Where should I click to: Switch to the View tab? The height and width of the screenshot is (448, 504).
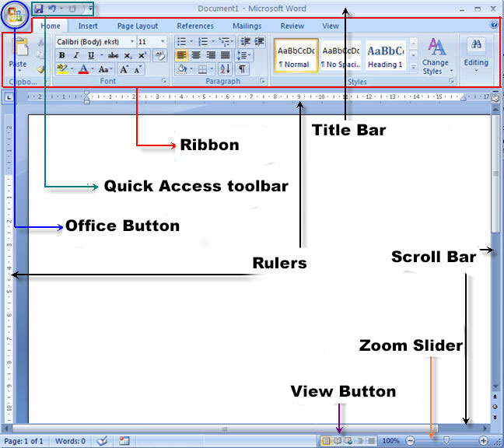pos(331,26)
